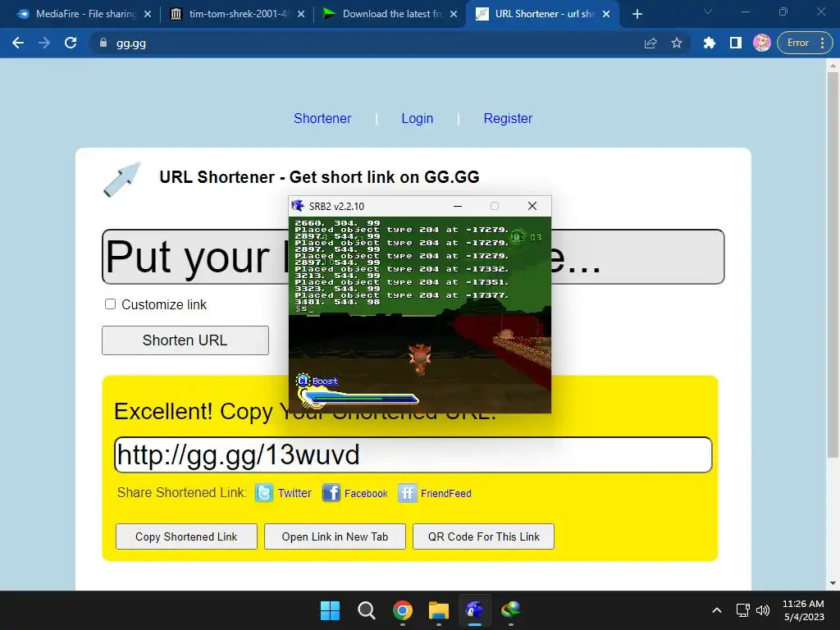
Task: Open Windows taskbar search
Action: pyautogui.click(x=367, y=610)
